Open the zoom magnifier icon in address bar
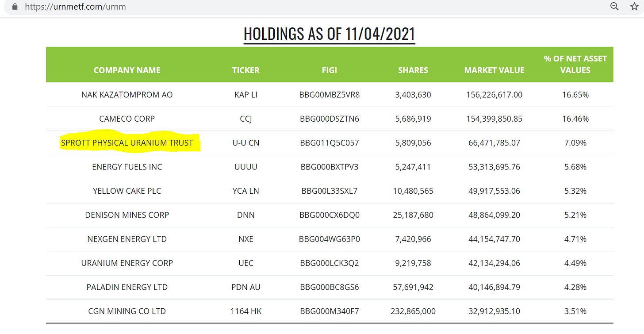This screenshot has height=334, width=644. pyautogui.click(x=614, y=6)
